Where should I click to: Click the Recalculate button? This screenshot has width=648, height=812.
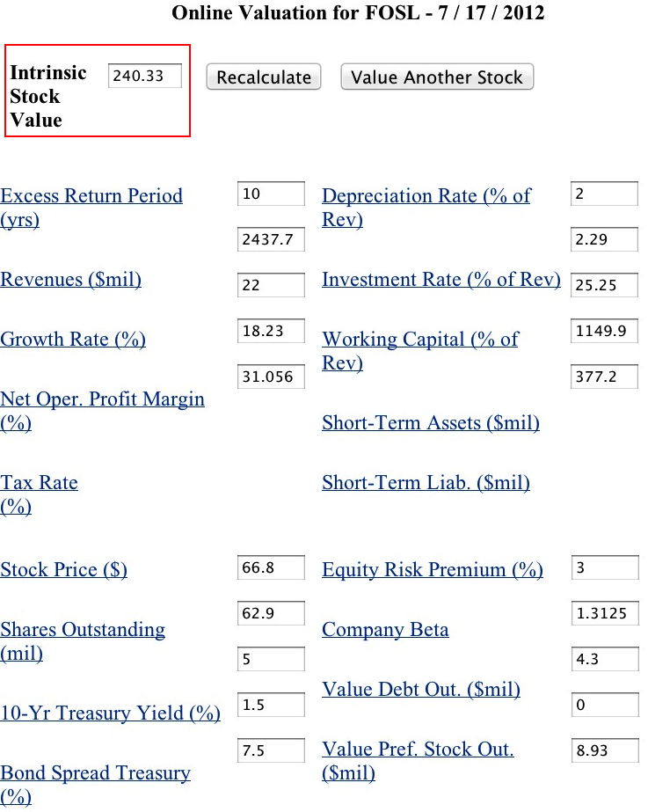[x=264, y=77]
